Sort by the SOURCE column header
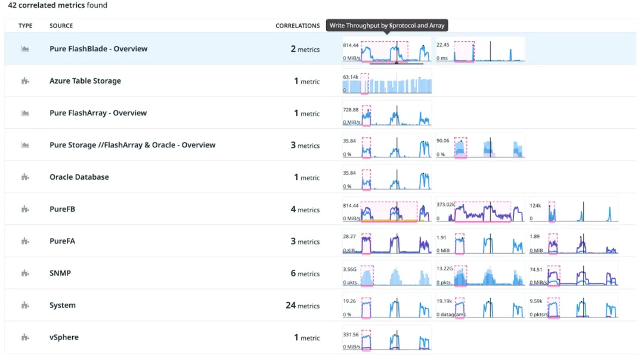The height and width of the screenshot is (361, 644). (61, 26)
